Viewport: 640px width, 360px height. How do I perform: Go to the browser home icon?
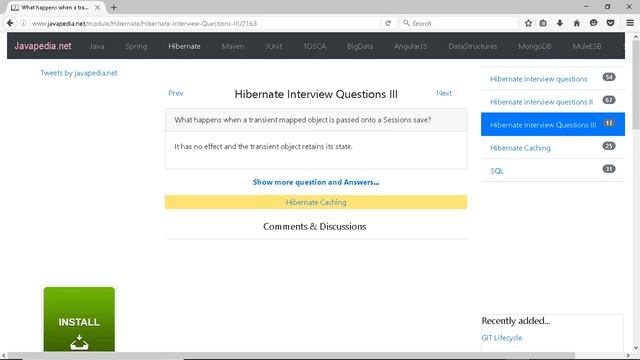click(x=576, y=23)
